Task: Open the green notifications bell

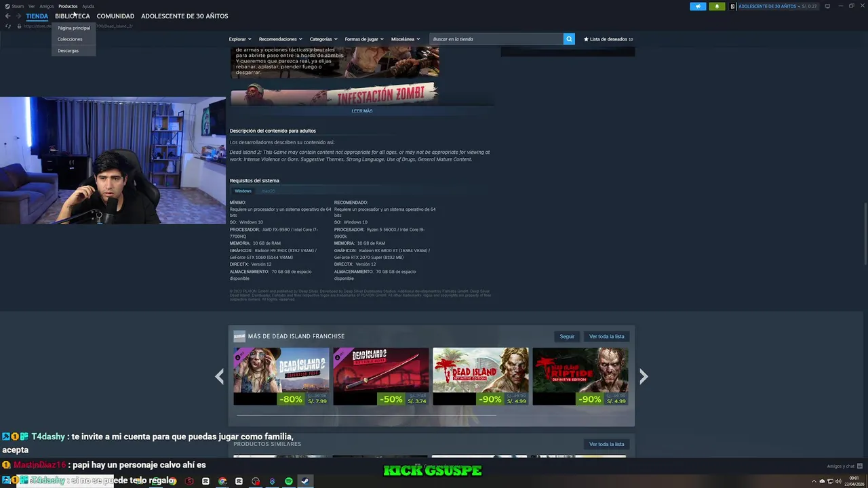Action: pyautogui.click(x=717, y=6)
